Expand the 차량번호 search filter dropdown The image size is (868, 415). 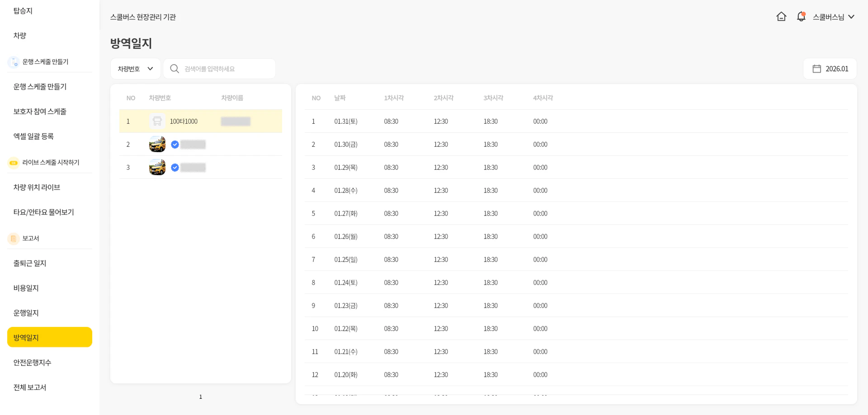(136, 69)
